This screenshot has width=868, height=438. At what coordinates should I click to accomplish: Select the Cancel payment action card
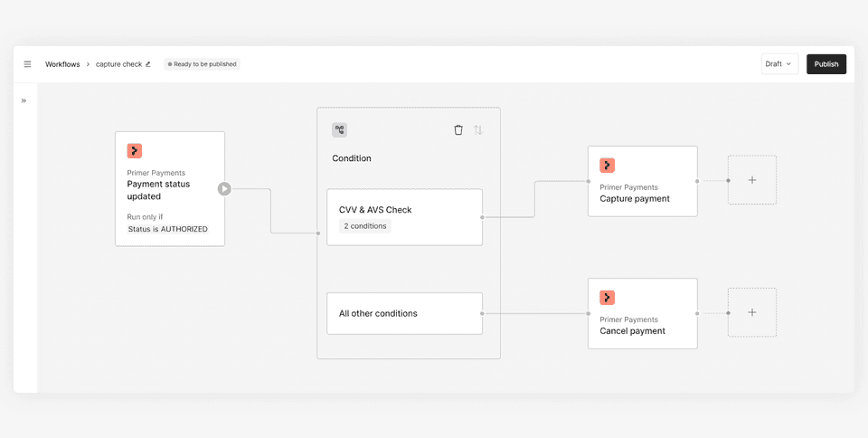643,313
